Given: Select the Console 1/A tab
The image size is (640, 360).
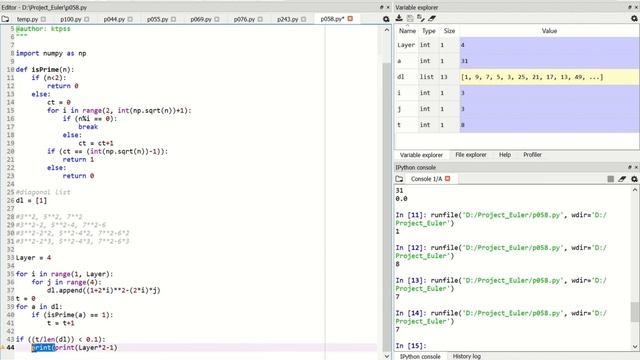Looking at the screenshot, I should [426, 179].
